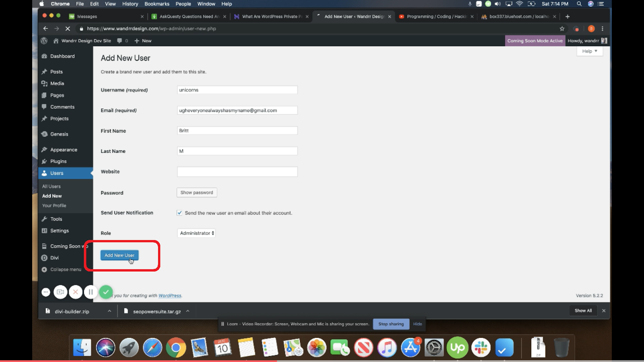Click the Add New User button

click(x=119, y=255)
